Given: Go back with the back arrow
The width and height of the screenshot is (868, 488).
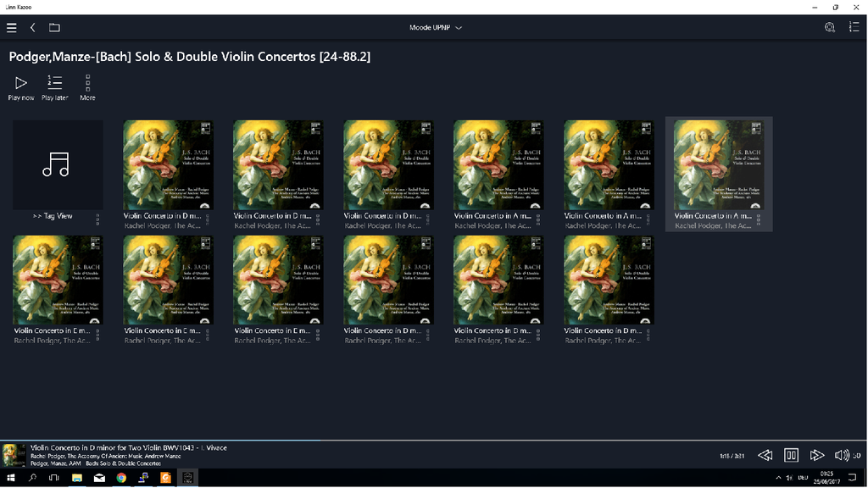Looking at the screenshot, I should pyautogui.click(x=33, y=27).
